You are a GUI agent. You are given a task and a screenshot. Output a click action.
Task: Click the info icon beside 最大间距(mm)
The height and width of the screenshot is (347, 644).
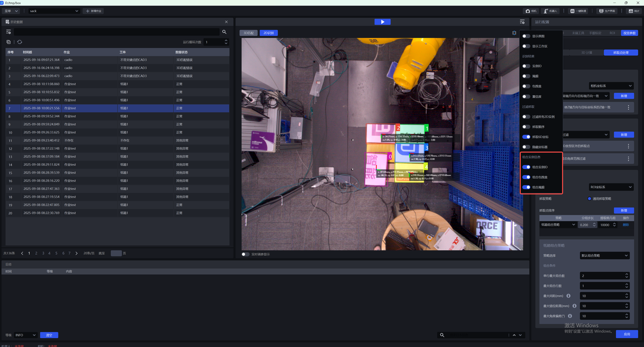click(x=569, y=296)
